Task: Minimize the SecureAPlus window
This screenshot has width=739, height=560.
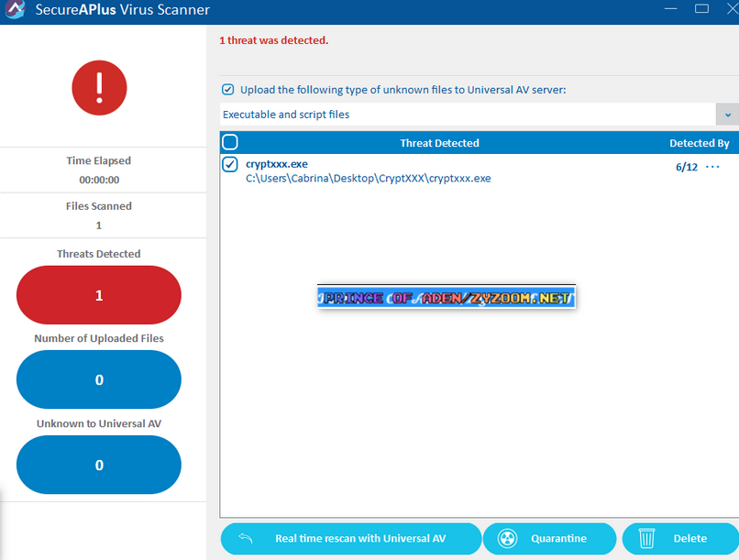Action: click(670, 9)
